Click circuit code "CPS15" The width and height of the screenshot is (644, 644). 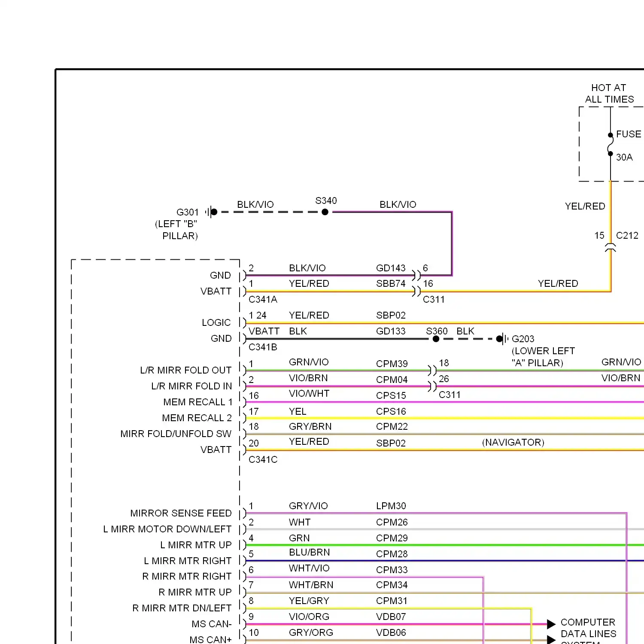[x=391, y=395]
